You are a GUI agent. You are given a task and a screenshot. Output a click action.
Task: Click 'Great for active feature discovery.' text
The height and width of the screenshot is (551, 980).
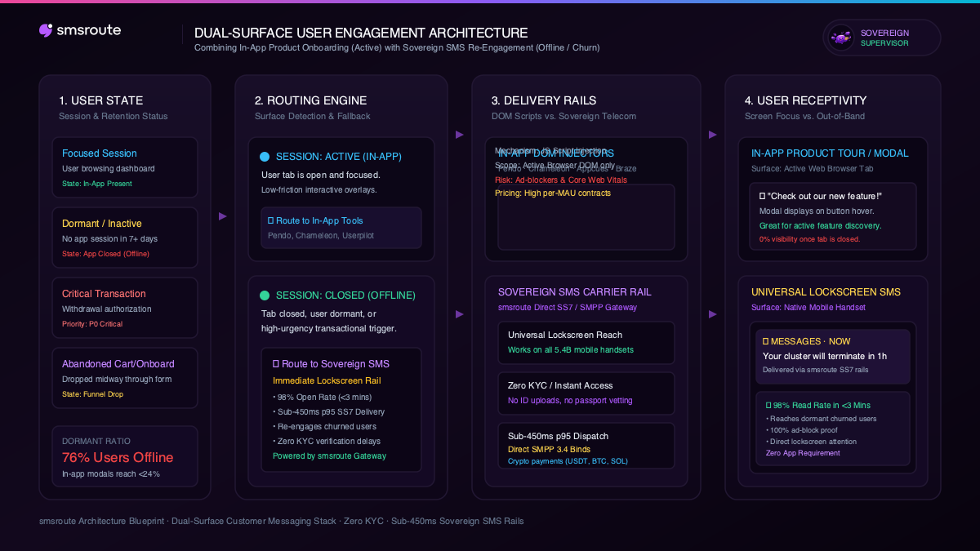coord(821,225)
